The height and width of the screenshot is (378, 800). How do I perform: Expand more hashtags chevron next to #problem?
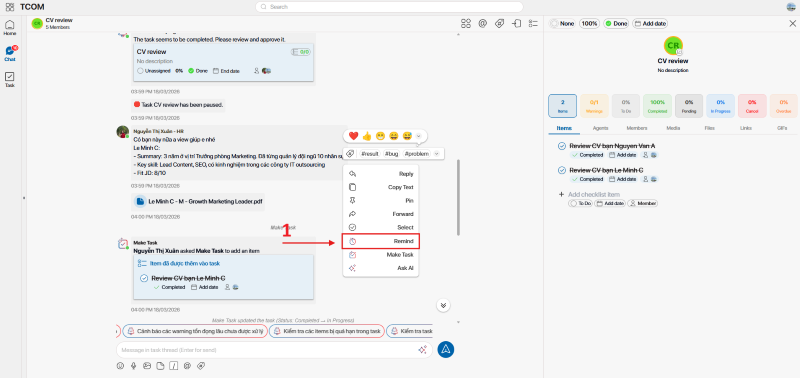click(x=436, y=154)
